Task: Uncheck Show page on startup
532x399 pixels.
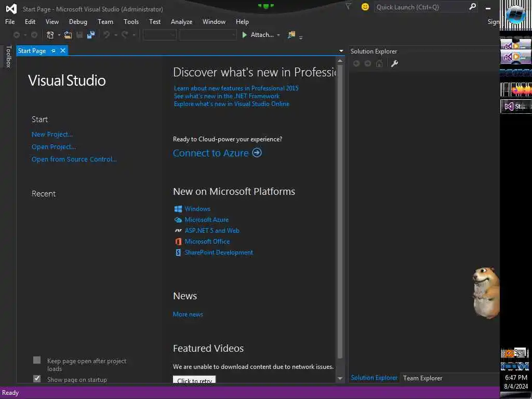Action: 37,379
